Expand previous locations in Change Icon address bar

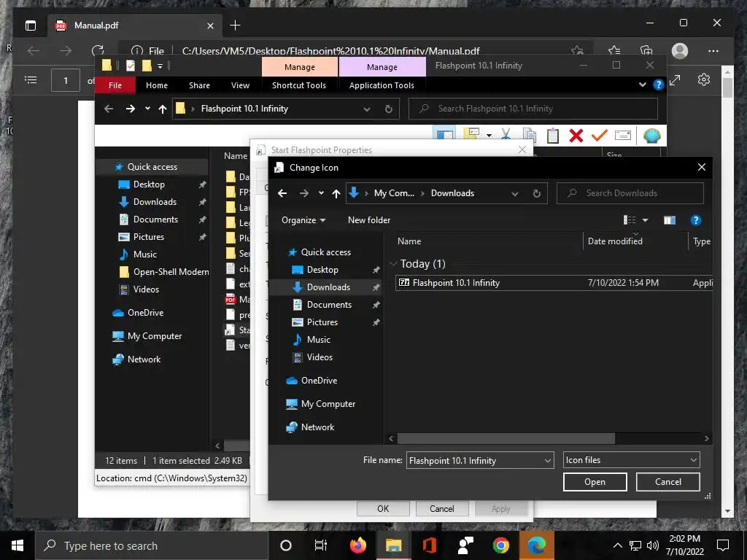(x=514, y=193)
